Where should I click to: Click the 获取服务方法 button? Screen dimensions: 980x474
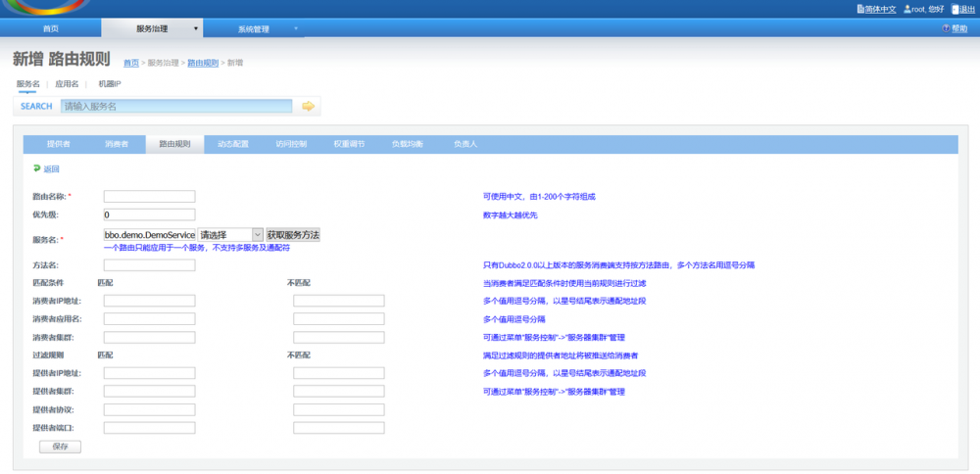[293, 235]
